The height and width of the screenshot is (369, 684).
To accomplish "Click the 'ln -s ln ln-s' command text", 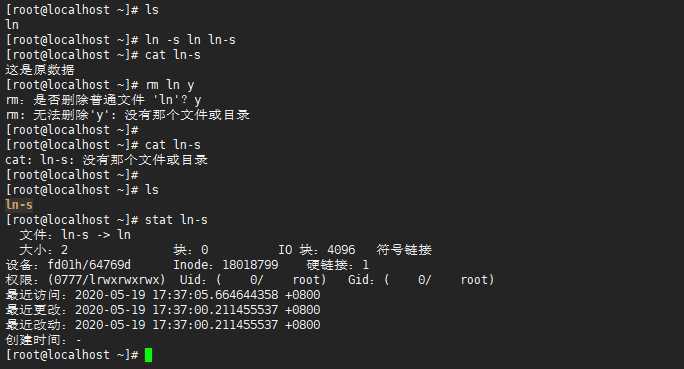I will pos(190,40).
